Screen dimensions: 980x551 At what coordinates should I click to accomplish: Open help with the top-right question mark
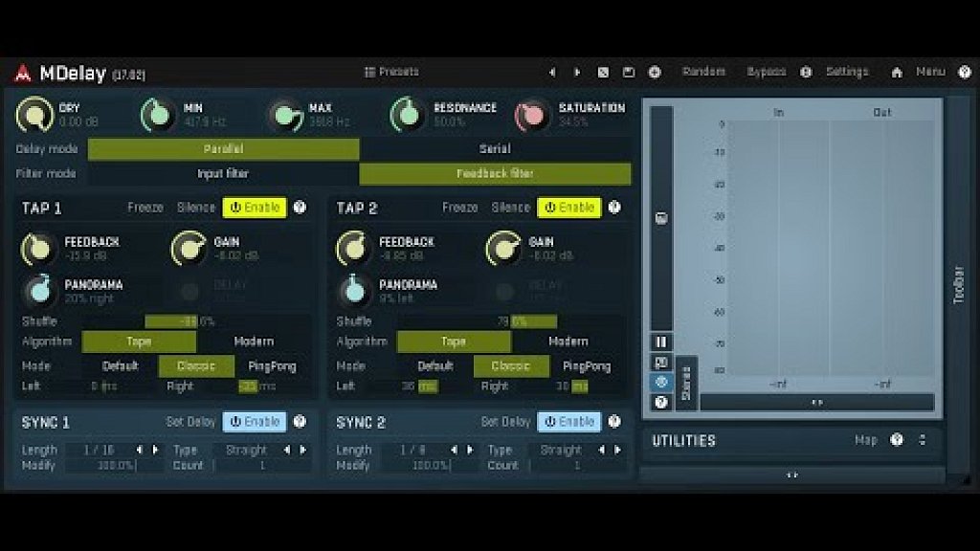(964, 72)
